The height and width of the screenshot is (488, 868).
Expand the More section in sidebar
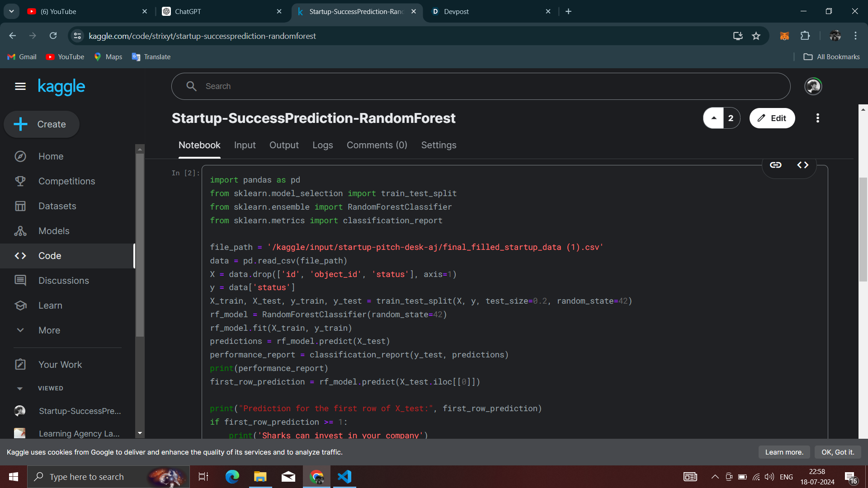pyautogui.click(x=49, y=330)
